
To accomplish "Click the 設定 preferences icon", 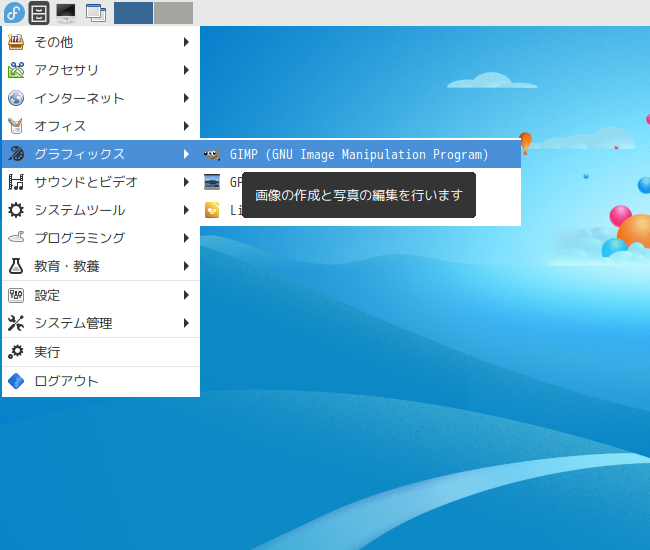I will pos(16,295).
